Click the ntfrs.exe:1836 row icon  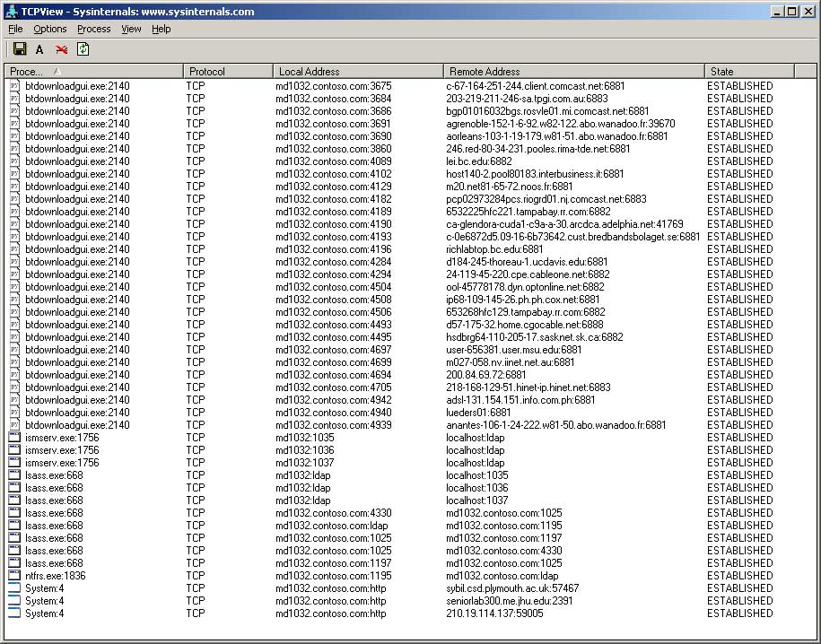click(x=14, y=576)
